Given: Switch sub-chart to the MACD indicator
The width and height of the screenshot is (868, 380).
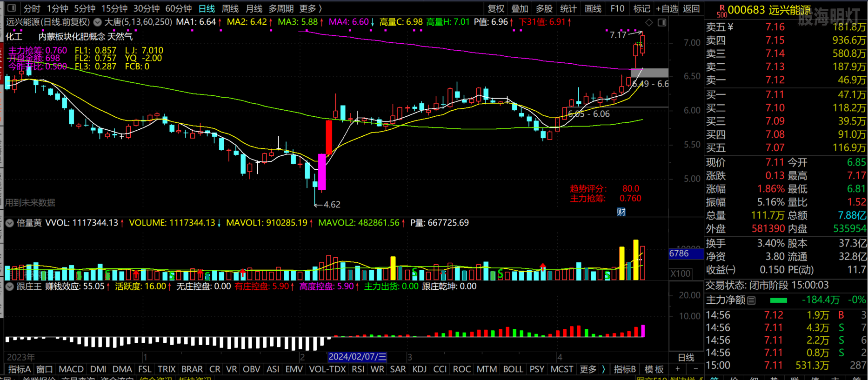Looking at the screenshot, I should tap(71, 369).
